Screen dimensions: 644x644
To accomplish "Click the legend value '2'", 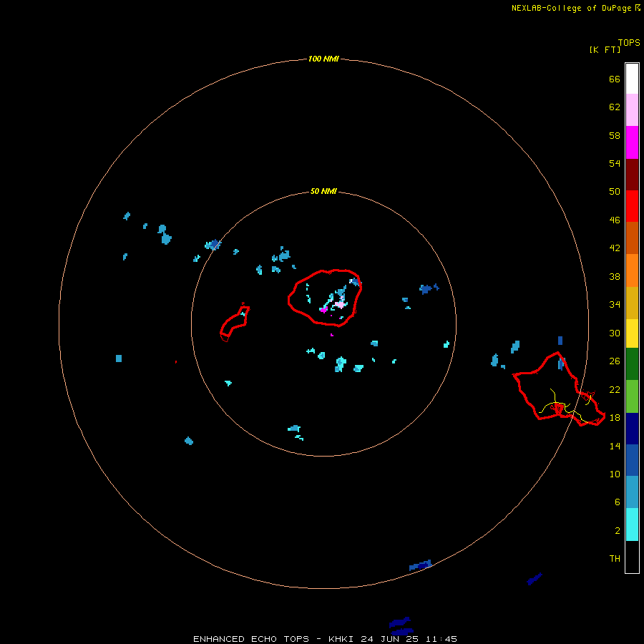I will (618, 531).
